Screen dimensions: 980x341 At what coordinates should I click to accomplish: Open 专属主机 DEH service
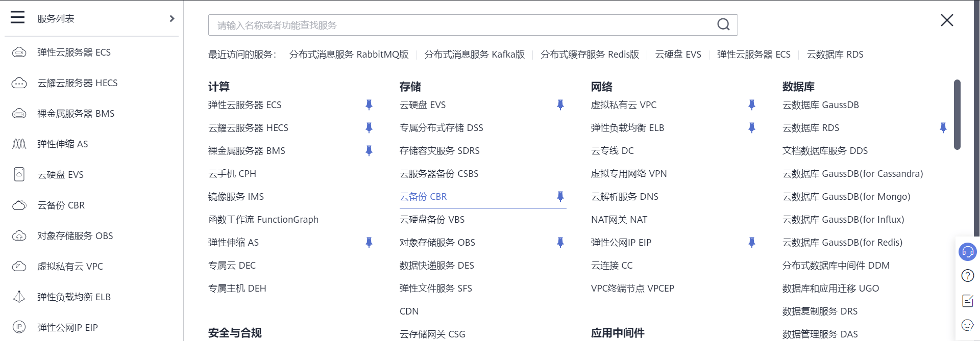click(x=237, y=288)
